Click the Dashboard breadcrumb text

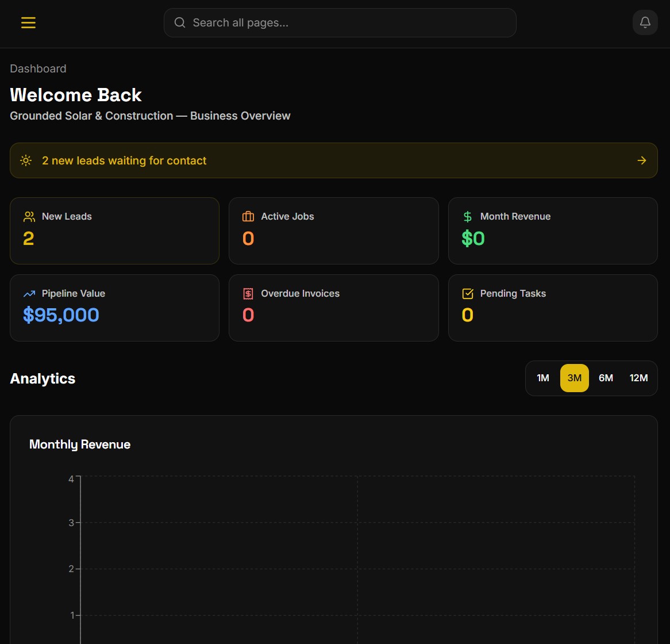(x=38, y=69)
